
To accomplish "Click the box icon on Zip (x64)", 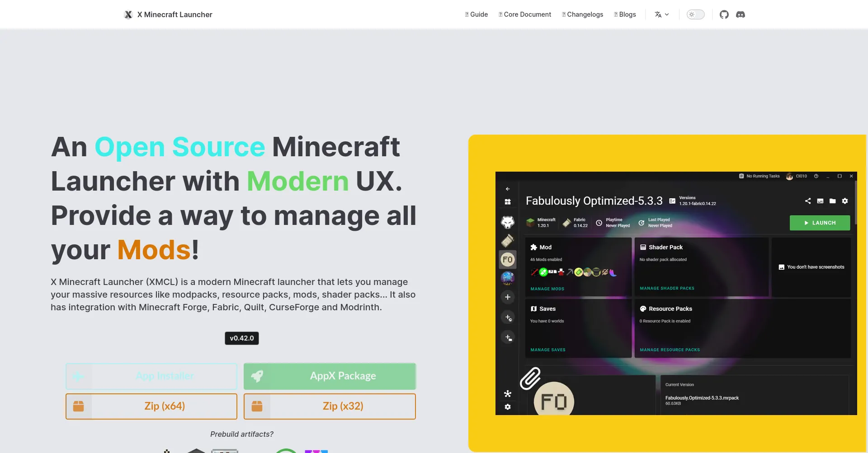I will click(79, 406).
